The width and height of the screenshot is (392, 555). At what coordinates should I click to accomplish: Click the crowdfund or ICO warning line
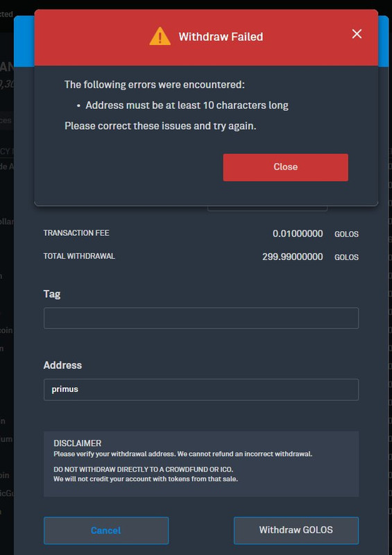144,470
